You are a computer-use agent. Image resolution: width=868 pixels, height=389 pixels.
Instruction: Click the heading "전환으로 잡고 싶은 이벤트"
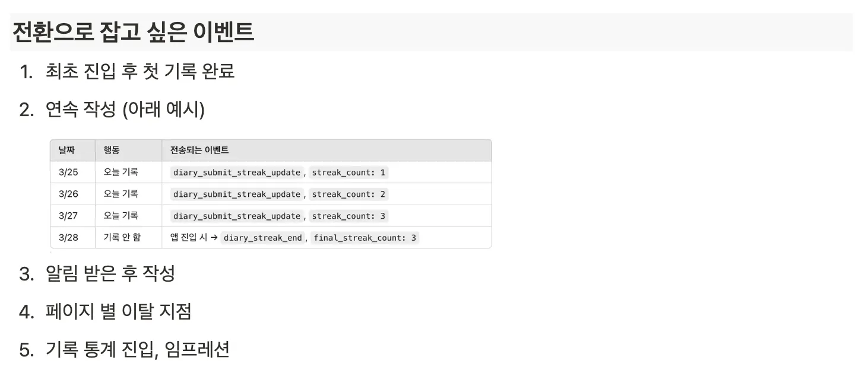tap(133, 32)
